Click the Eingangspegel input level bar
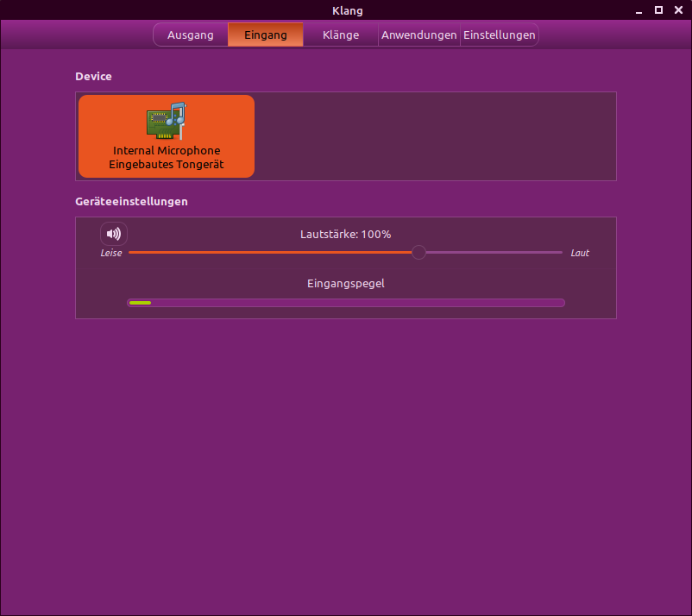This screenshot has width=692, height=616. 345,303
